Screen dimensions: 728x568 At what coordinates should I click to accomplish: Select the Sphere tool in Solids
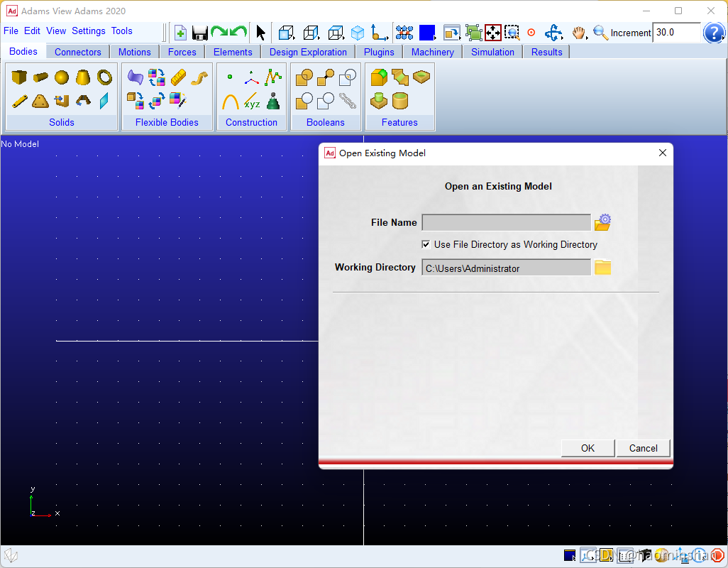pos(62,76)
